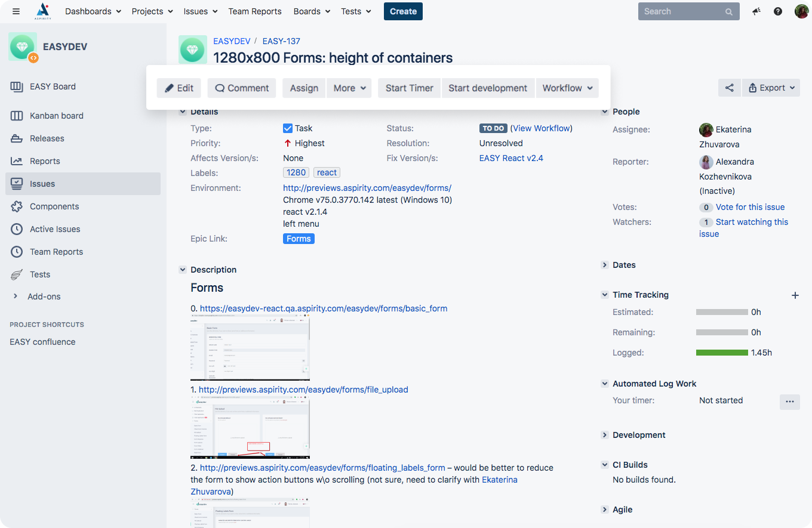This screenshot has height=528, width=812.
Task: Click the Remaining time bar
Action: tap(722, 332)
